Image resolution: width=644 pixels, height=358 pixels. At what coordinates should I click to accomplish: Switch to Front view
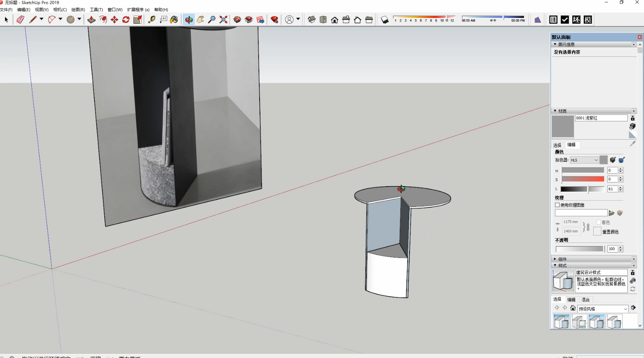(334, 19)
